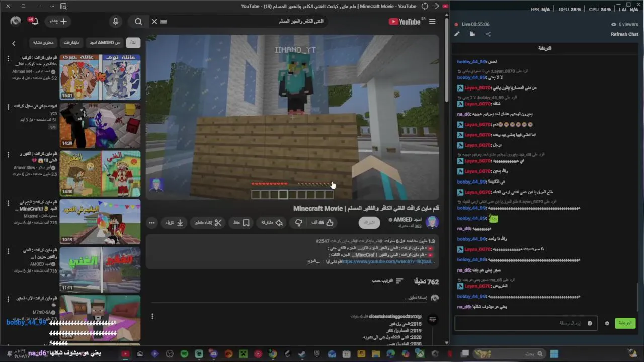Open options dots on first comment

tap(152, 316)
